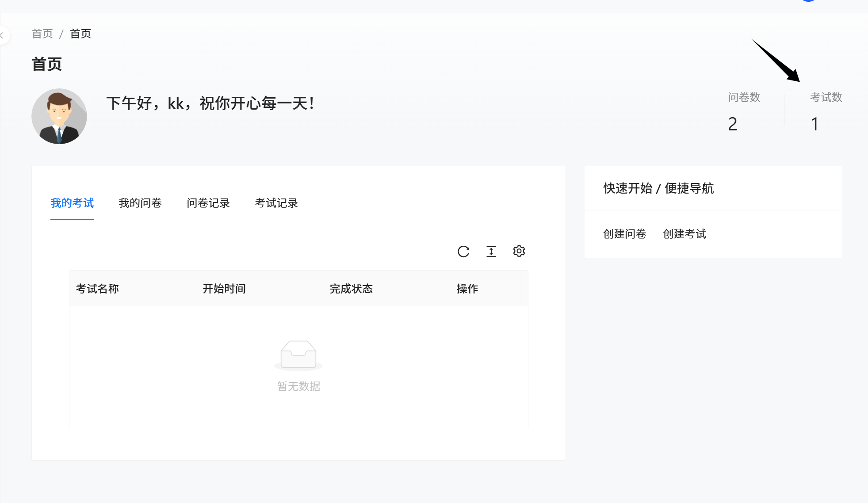Go to first 首页 breadcrumb link
The width and height of the screenshot is (868, 503).
pos(42,34)
